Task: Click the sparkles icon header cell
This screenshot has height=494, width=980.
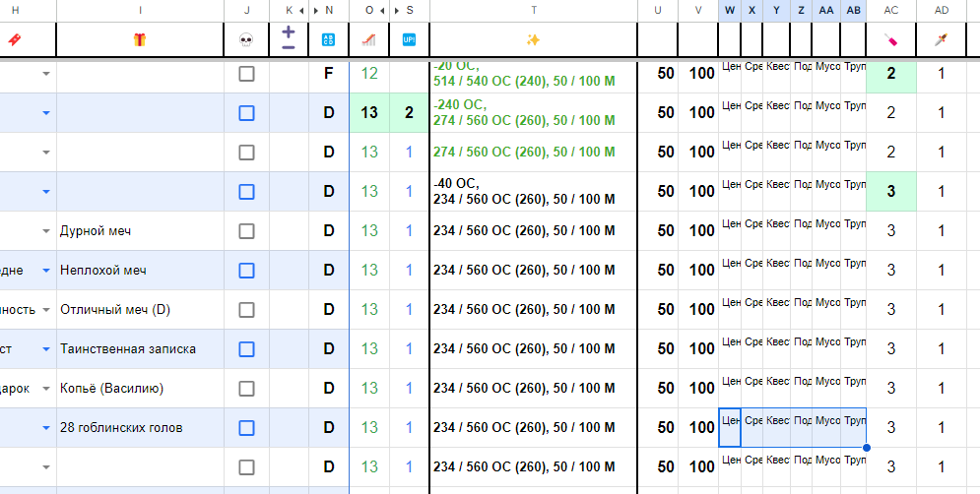Action: [x=533, y=40]
